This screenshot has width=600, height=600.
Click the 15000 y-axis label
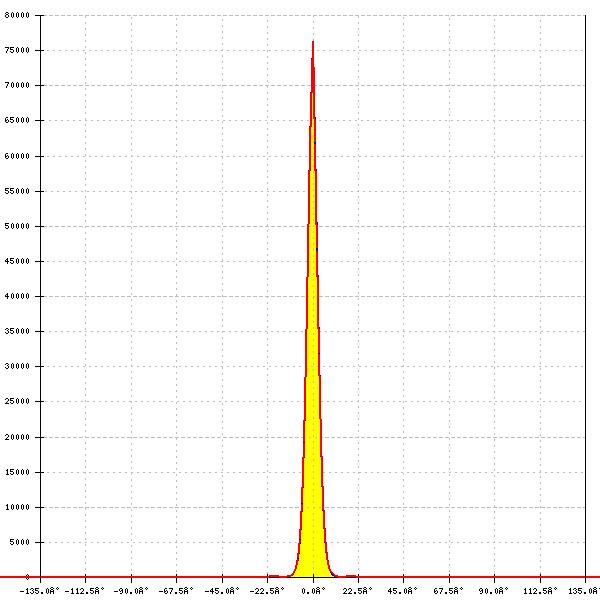click(x=17, y=472)
